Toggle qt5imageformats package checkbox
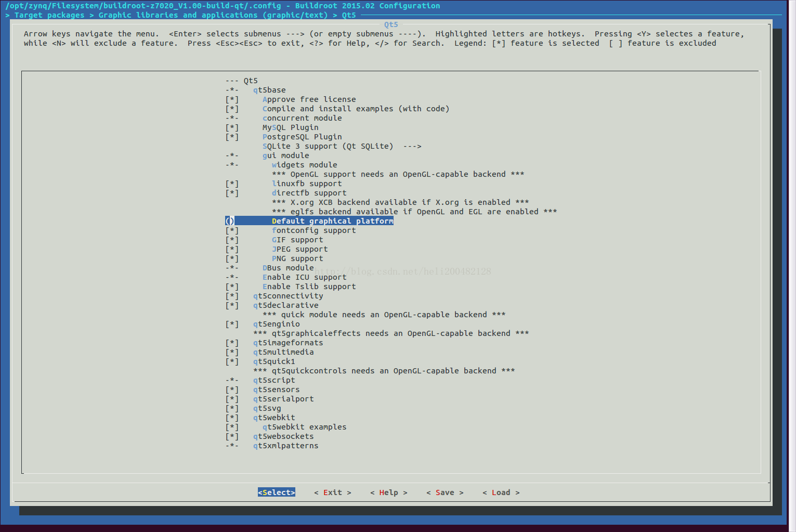The image size is (796, 532). [232, 343]
